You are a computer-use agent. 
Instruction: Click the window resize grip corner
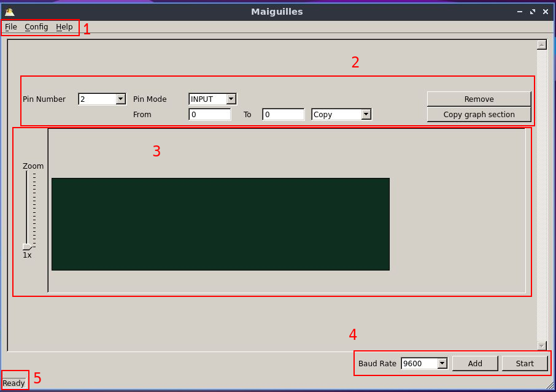coord(550,385)
